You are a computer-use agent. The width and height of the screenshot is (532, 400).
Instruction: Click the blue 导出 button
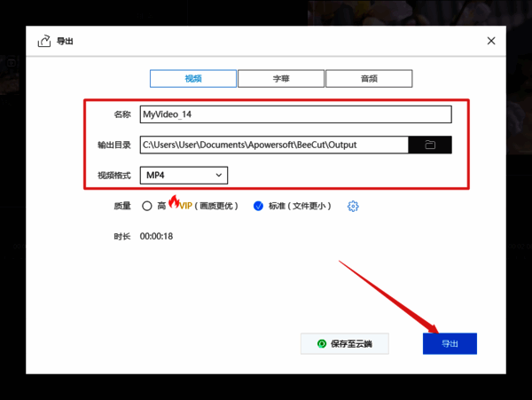[x=450, y=344]
